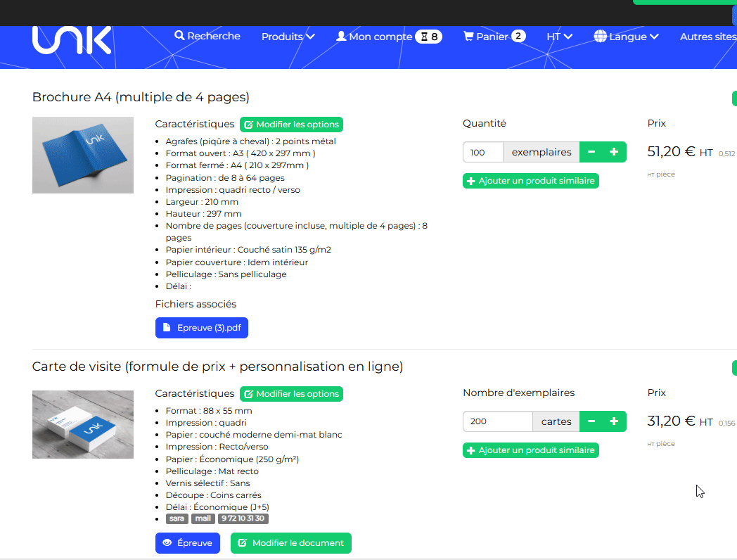Image resolution: width=737 pixels, height=560 pixels.
Task: Increase the number of cartes with plus
Action: (x=614, y=421)
